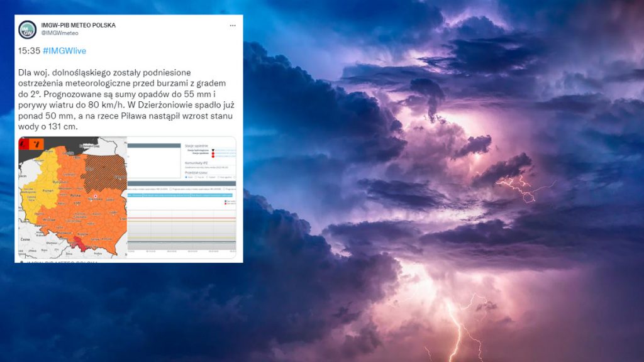
Task: Click the black triangle hydrological station marker
Action: click(213, 150)
